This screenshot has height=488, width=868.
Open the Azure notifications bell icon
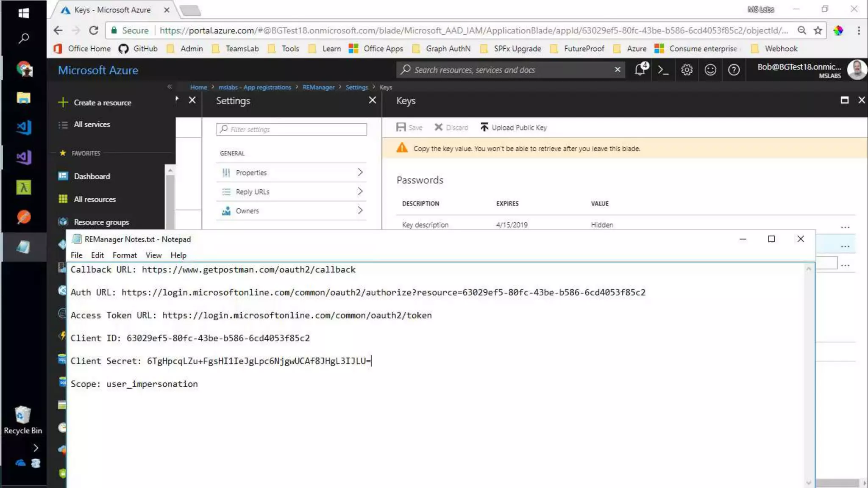pyautogui.click(x=640, y=70)
